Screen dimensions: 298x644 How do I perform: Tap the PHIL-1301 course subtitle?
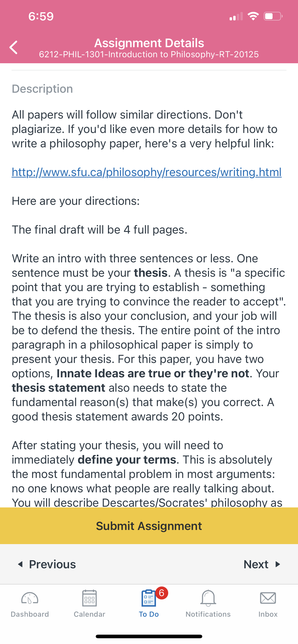pyautogui.click(x=149, y=54)
